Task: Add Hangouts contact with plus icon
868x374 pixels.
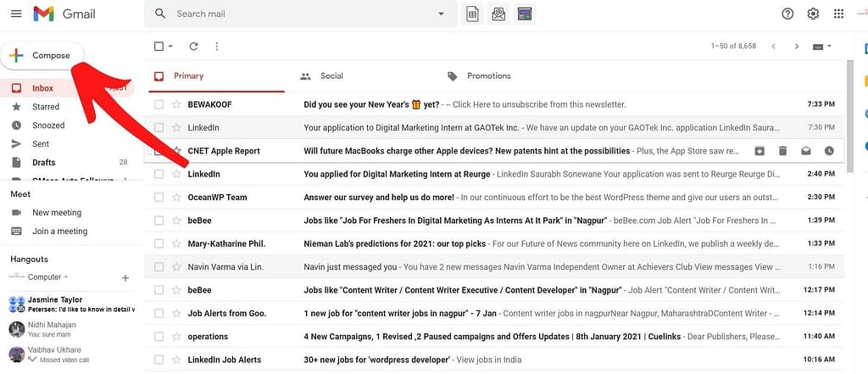Action: coord(125,277)
